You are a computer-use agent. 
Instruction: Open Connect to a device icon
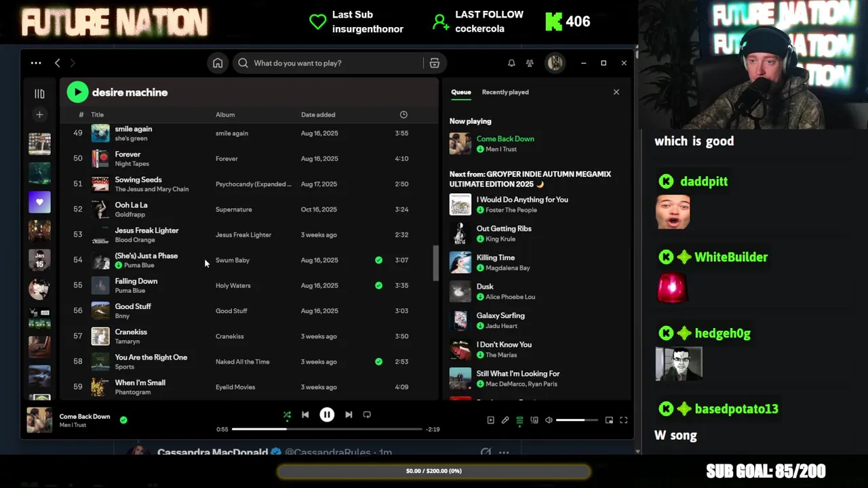(x=534, y=420)
